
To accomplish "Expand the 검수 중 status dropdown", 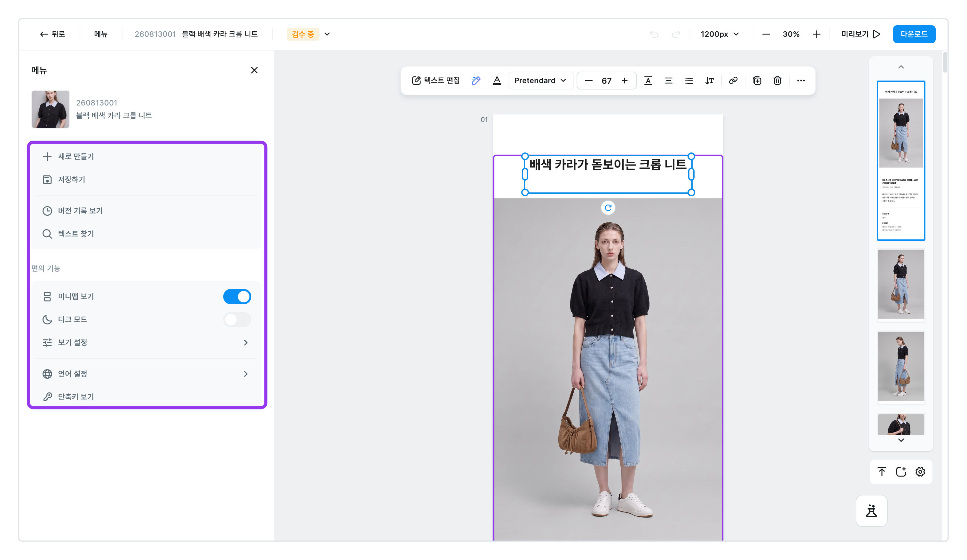I will pyautogui.click(x=327, y=34).
